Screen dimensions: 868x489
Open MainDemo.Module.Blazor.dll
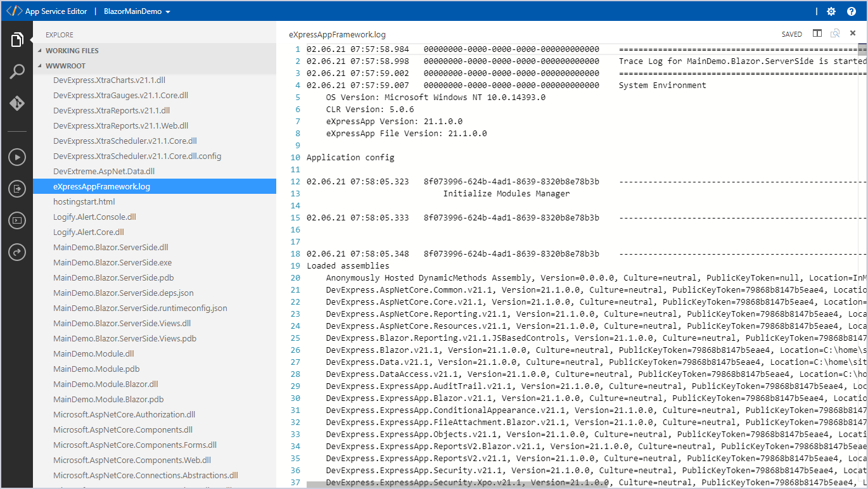[106, 384]
